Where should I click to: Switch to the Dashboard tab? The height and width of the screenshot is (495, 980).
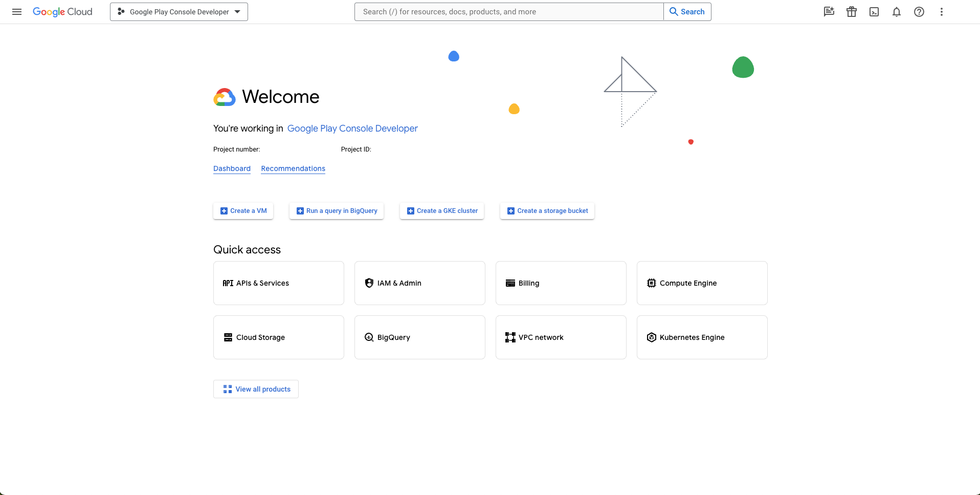231,168
